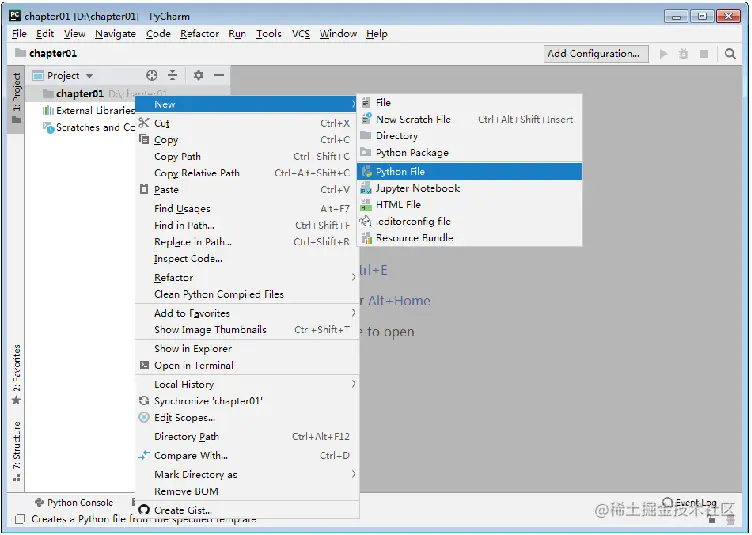Open the Window menu
752x535 pixels.
coord(338,34)
